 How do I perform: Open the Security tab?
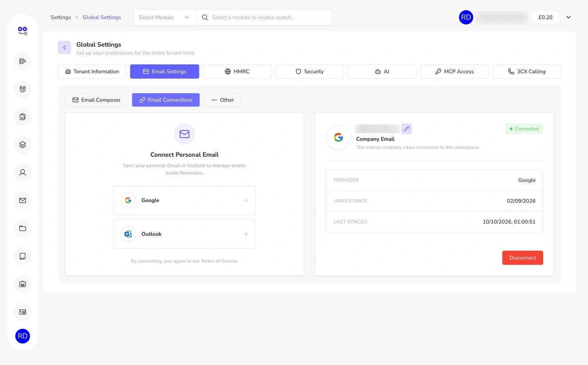tap(310, 71)
